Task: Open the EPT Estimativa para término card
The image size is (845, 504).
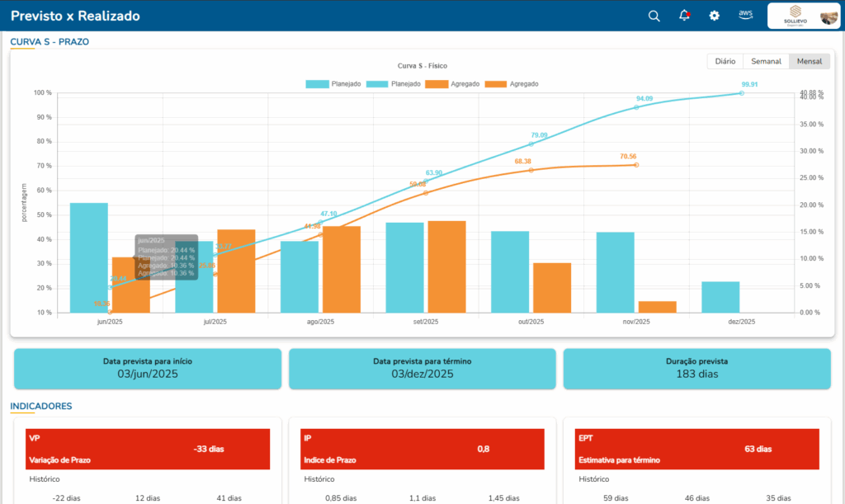Action: (x=697, y=449)
